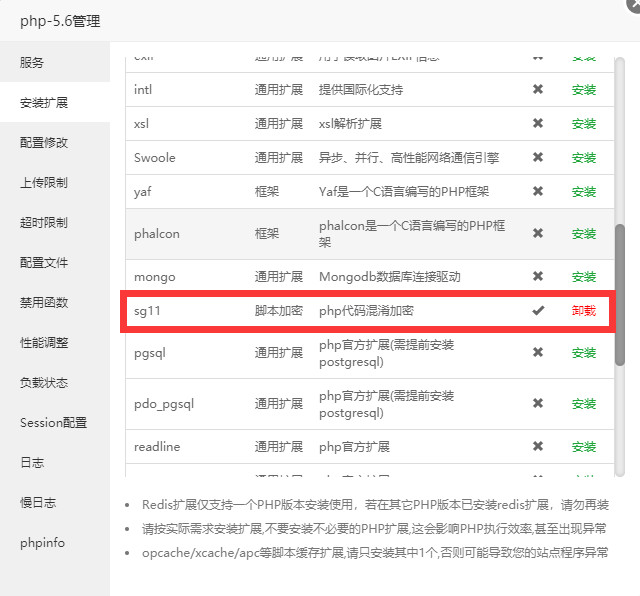
Task: Select the phpinfo sidebar item
Action: [x=42, y=543]
